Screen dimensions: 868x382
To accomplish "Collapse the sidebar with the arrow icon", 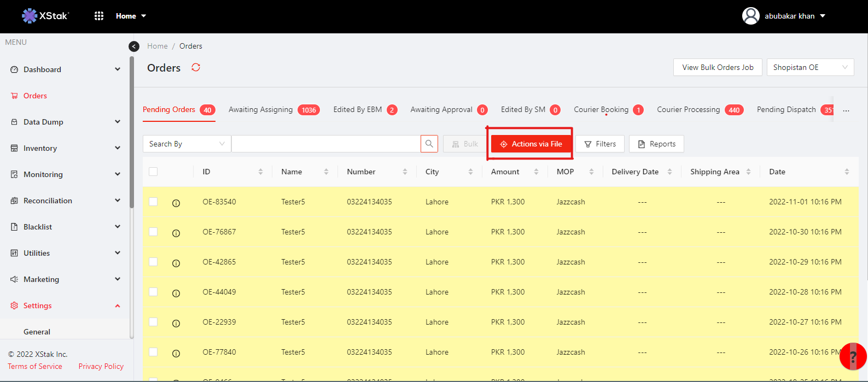I will [x=134, y=46].
